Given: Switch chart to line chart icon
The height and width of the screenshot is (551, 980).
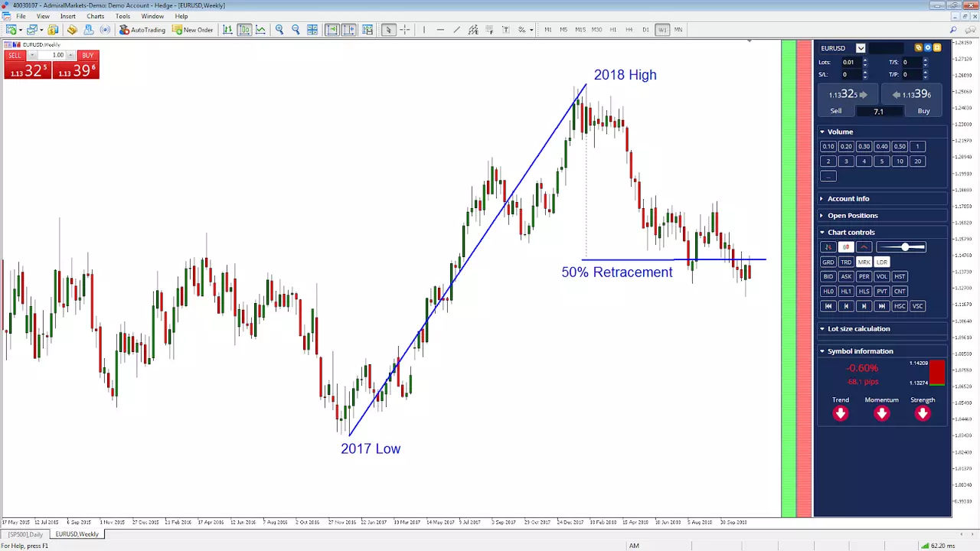Looking at the screenshot, I should point(261,30).
